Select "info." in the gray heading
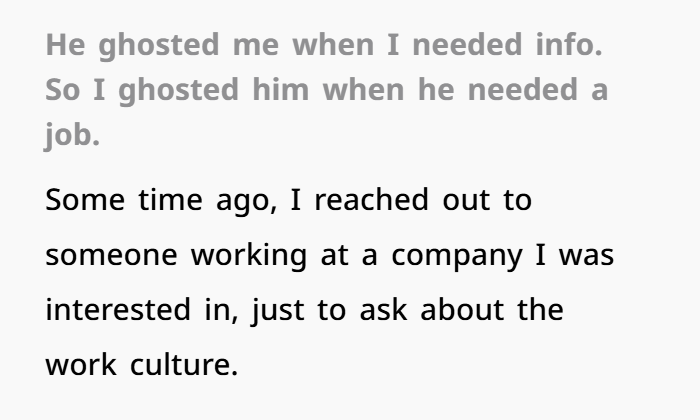The width and height of the screenshot is (700, 420). tap(569, 45)
